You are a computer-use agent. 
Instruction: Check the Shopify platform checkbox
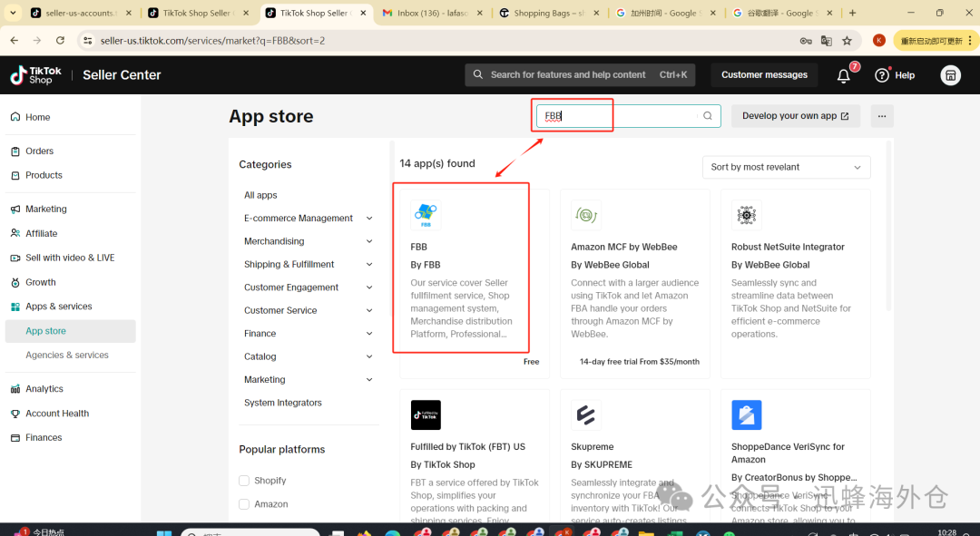coord(244,481)
